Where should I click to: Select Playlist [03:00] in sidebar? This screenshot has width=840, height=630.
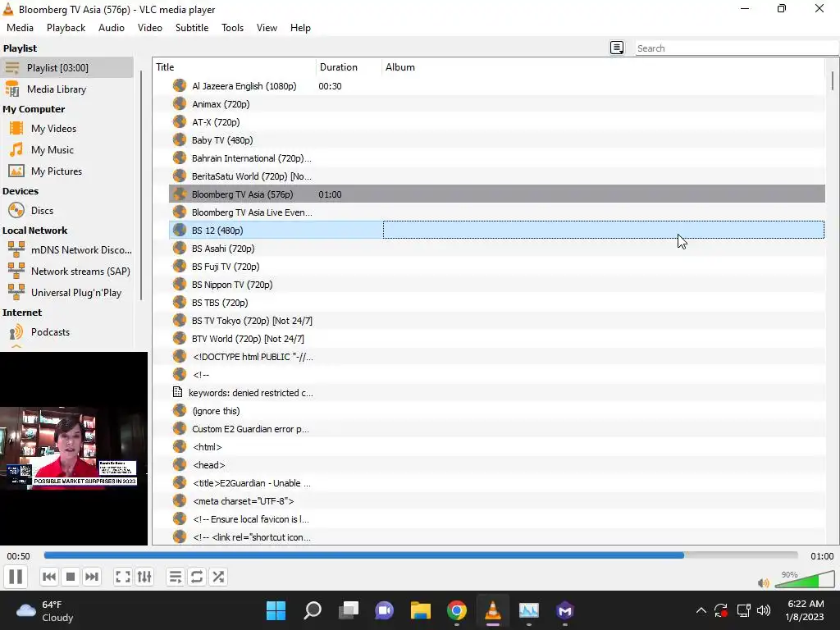[x=66, y=67]
